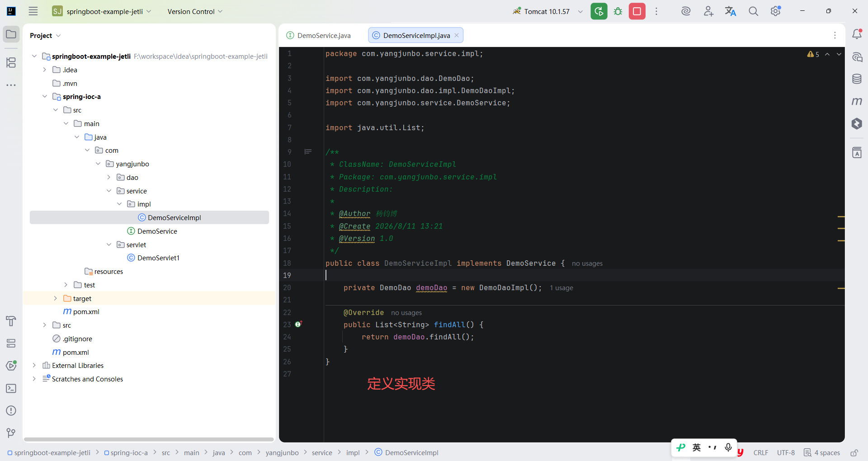Collapse the spring-ioc-a module
The height and width of the screenshot is (461, 868).
point(44,96)
